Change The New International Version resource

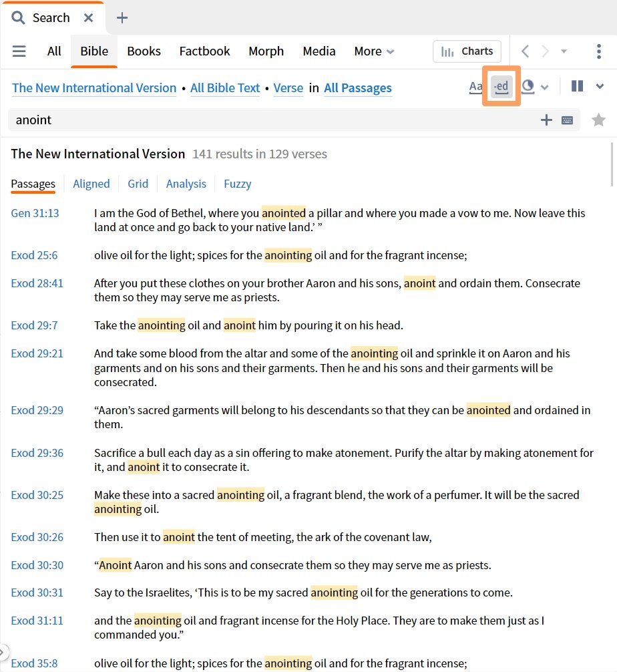click(94, 88)
